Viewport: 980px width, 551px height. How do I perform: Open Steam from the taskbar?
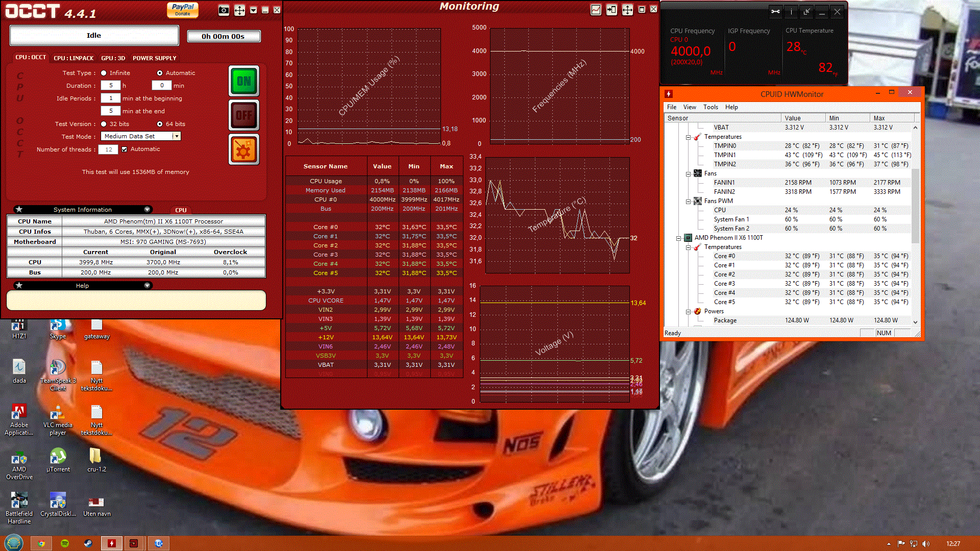pyautogui.click(x=88, y=543)
